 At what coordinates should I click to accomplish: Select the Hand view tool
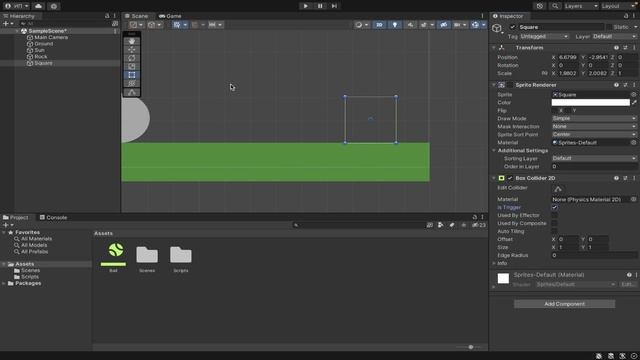[132, 41]
